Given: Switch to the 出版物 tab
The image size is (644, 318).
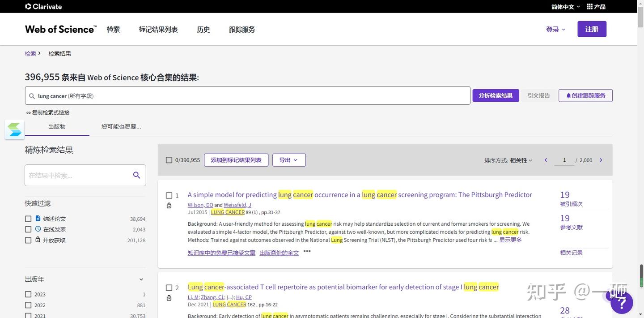Looking at the screenshot, I should [57, 127].
